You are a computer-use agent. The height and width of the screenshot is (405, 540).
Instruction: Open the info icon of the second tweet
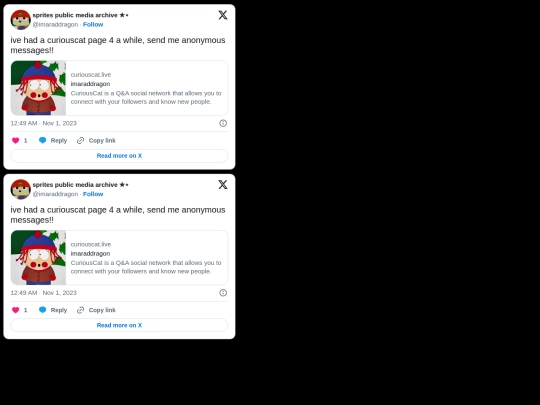pos(223,293)
